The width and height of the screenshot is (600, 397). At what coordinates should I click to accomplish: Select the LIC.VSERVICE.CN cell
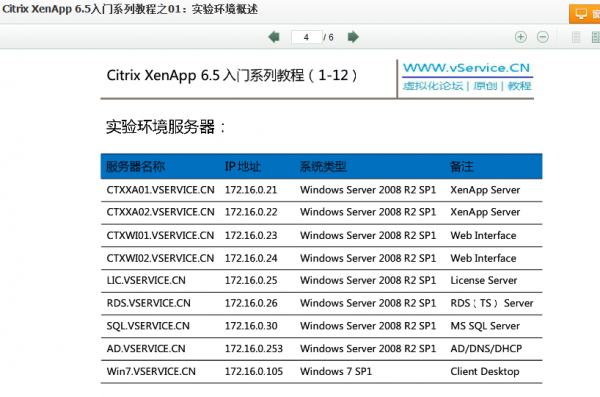[x=146, y=280]
